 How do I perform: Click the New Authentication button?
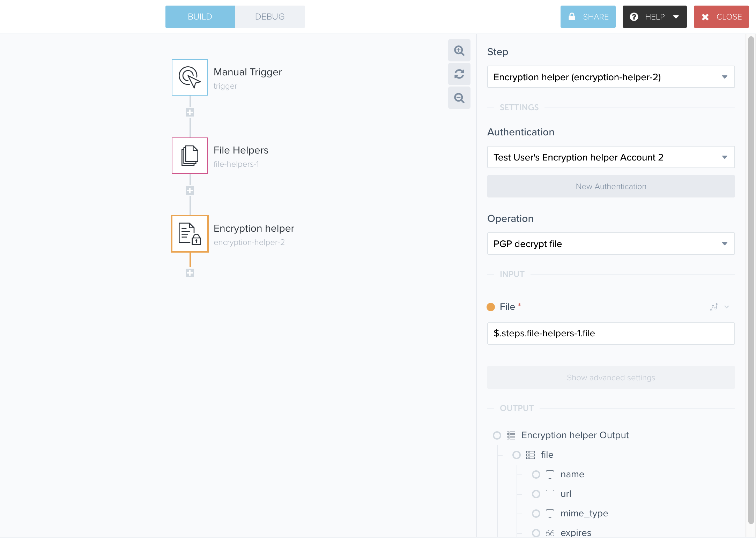click(x=610, y=186)
